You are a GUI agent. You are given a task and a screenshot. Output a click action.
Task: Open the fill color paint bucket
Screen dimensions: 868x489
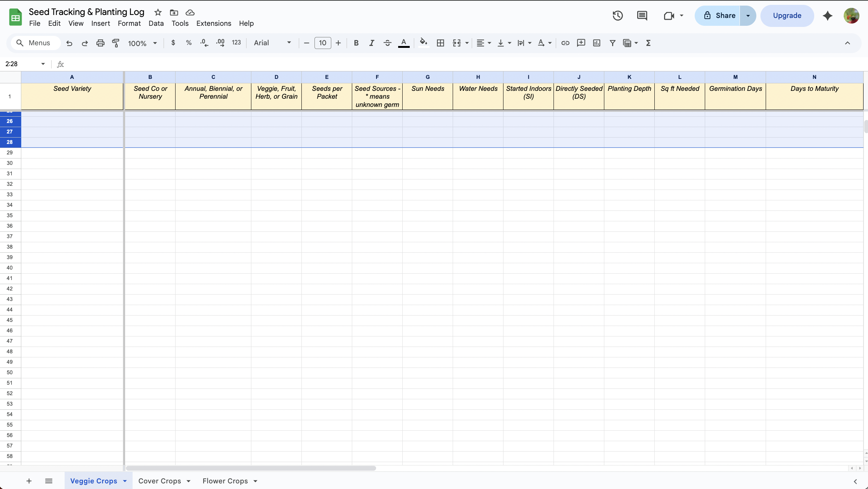coord(423,43)
